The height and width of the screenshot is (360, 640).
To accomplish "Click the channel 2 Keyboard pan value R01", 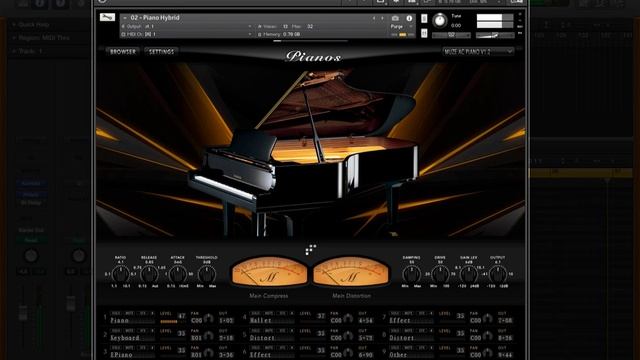I will (196, 338).
